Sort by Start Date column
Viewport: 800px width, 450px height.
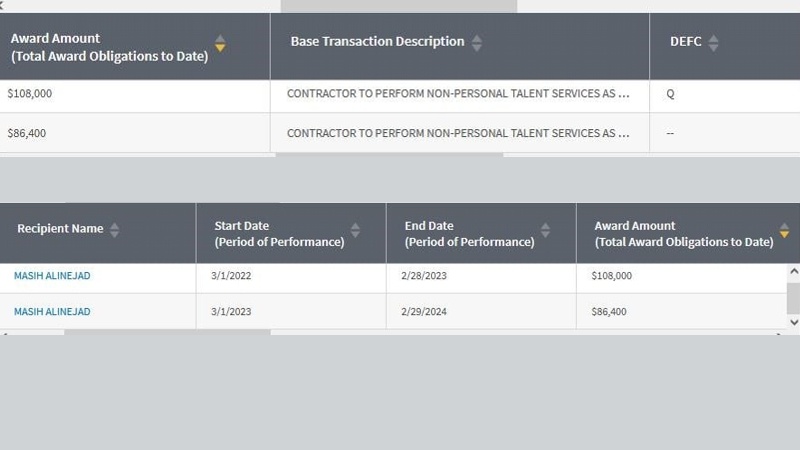click(355, 230)
